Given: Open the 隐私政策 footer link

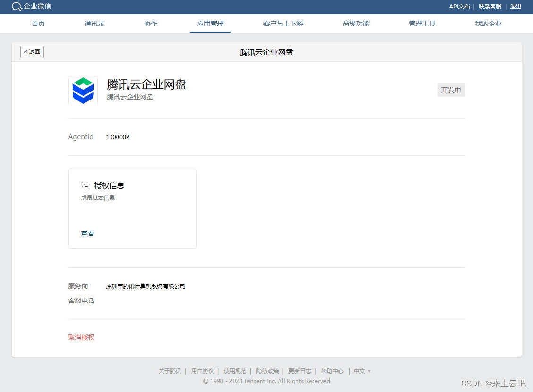Looking at the screenshot, I should click(267, 371).
